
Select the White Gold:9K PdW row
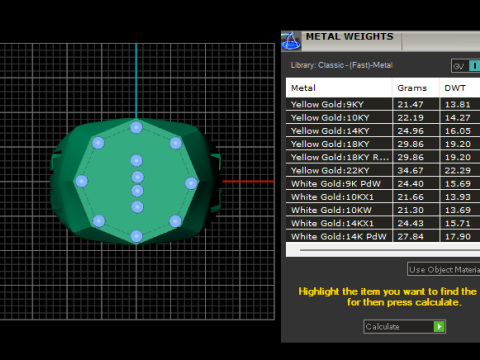coord(383,184)
